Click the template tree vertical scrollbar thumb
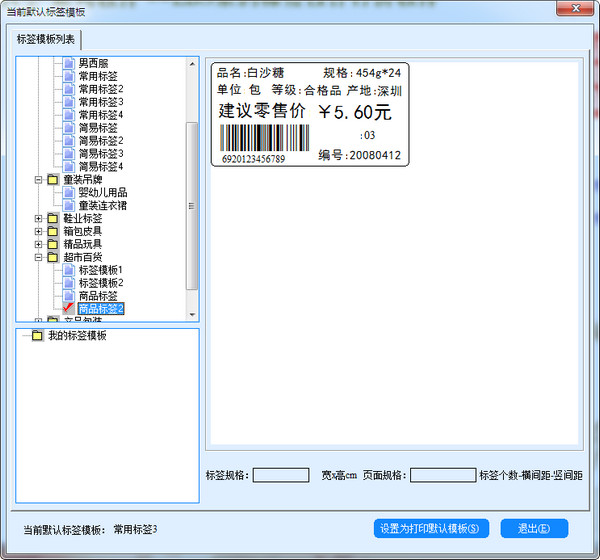Image resolution: width=600 pixels, height=560 pixels. 192,206
